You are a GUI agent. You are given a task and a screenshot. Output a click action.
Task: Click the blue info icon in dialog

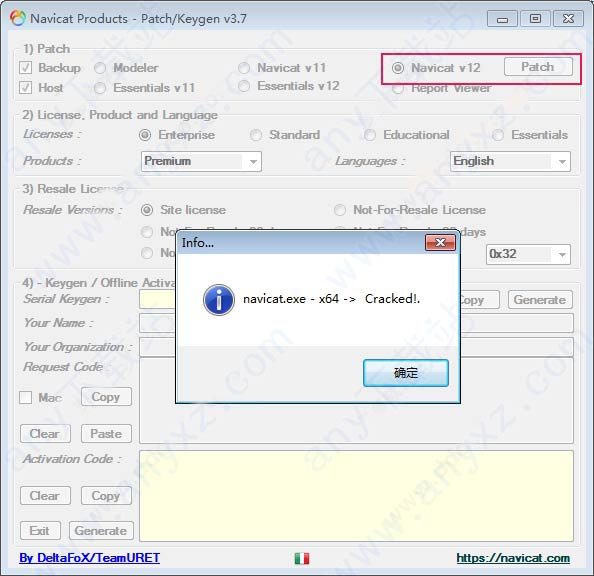coord(219,300)
